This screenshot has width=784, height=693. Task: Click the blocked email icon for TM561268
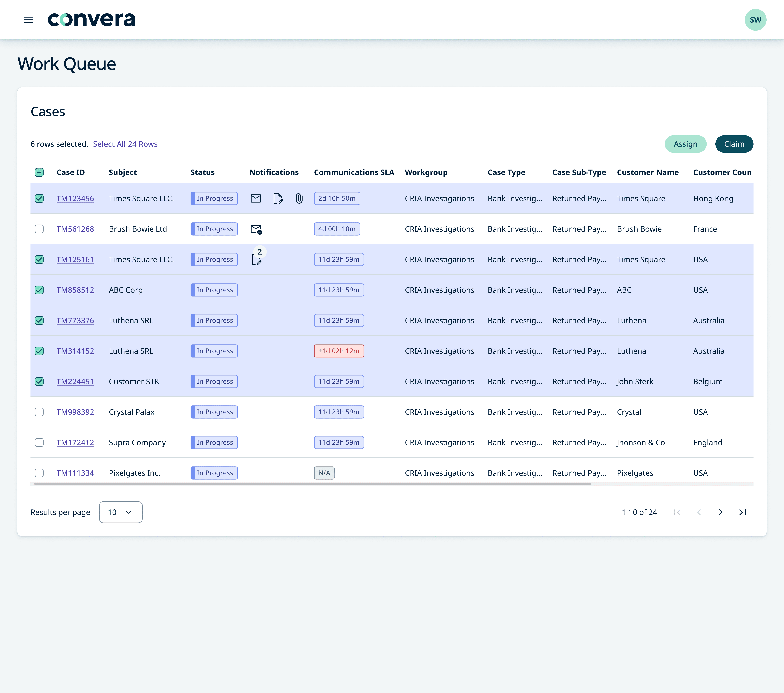click(256, 229)
